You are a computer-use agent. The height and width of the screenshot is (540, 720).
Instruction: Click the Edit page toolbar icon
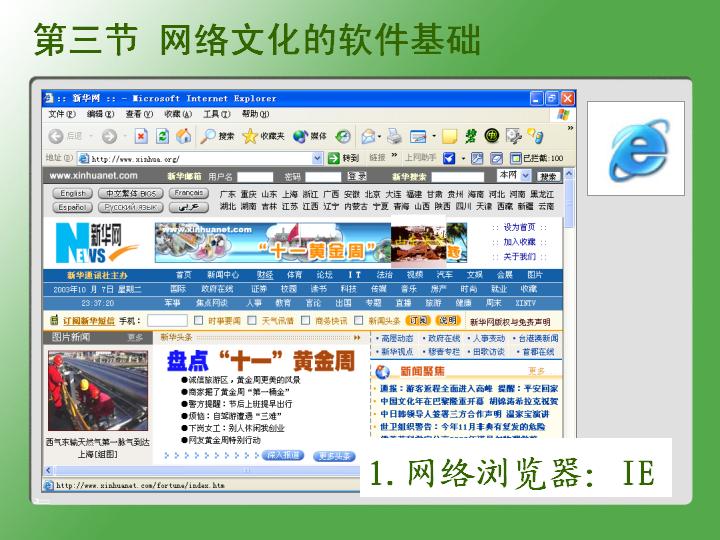(x=418, y=136)
